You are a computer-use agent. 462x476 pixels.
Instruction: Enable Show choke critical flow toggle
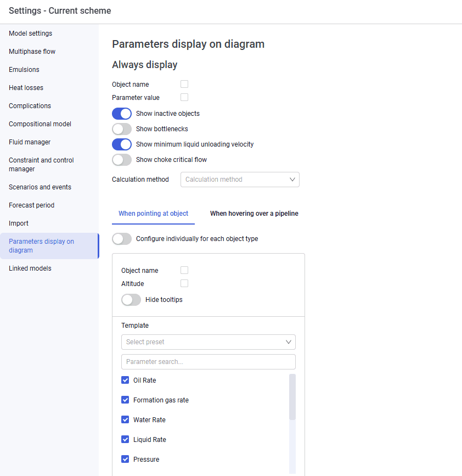122,160
